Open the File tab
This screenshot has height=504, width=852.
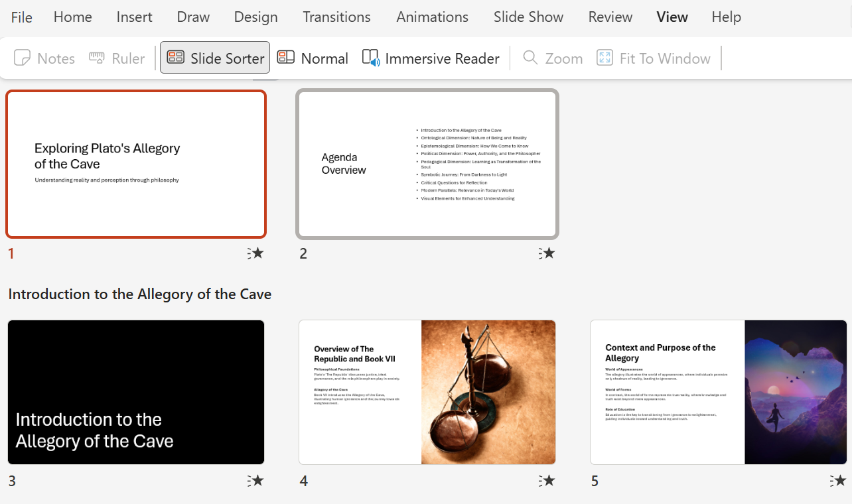click(x=21, y=17)
